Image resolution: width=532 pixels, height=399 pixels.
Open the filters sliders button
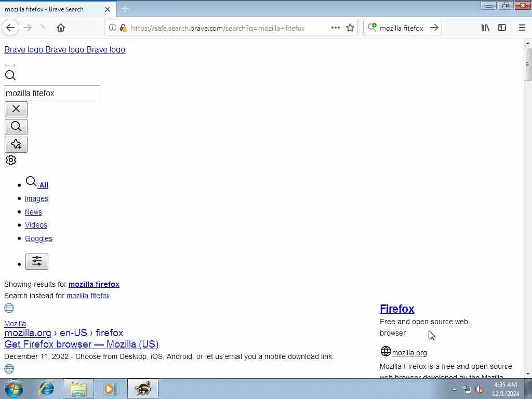37,261
